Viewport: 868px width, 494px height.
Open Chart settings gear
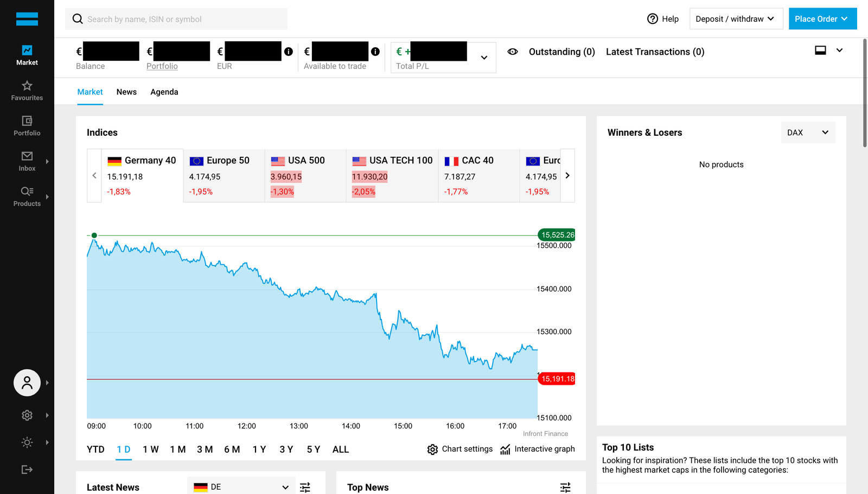pos(432,449)
